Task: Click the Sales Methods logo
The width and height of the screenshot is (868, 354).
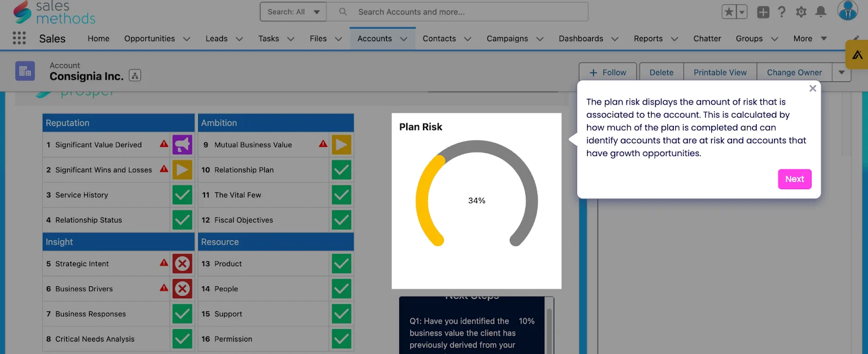Action: [x=54, y=12]
